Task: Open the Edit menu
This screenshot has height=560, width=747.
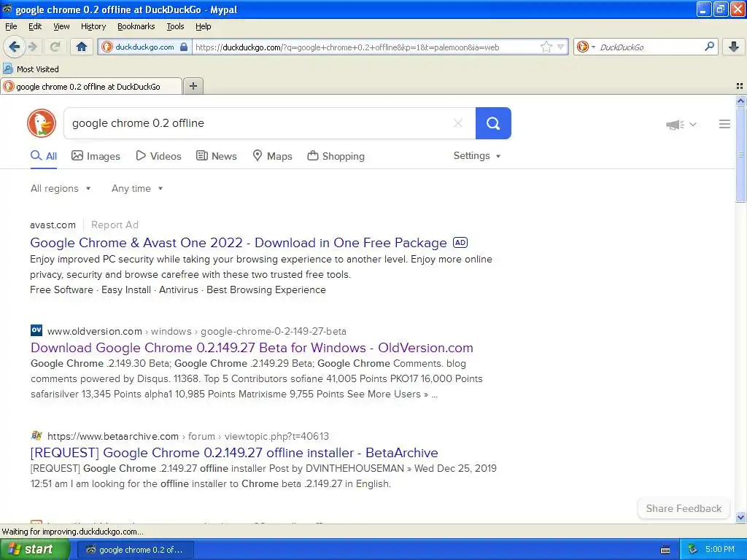Action: coord(35,26)
